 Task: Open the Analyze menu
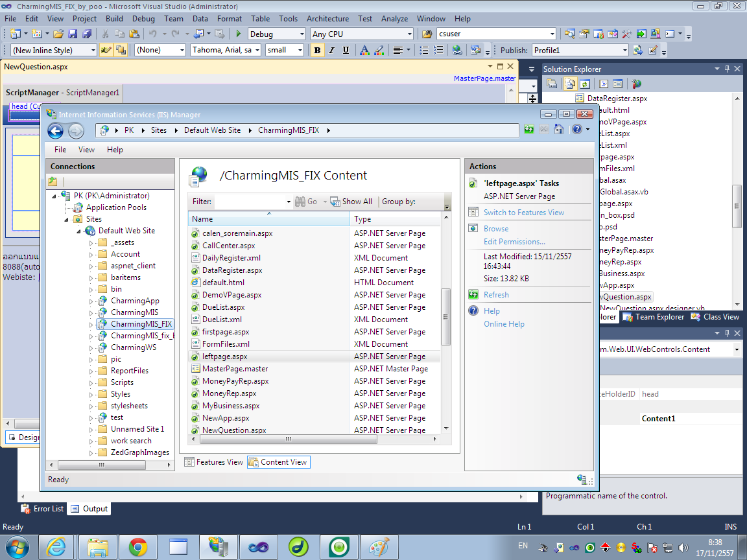click(394, 19)
